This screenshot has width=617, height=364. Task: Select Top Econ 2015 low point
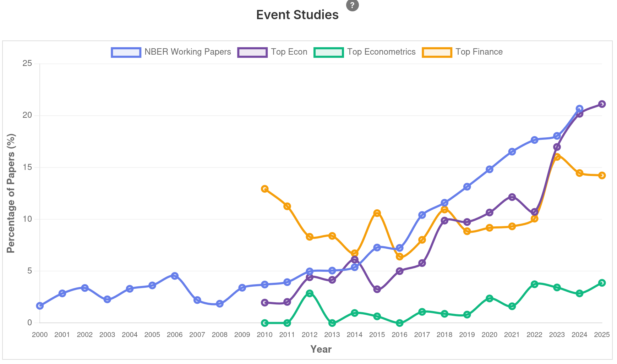(x=377, y=289)
